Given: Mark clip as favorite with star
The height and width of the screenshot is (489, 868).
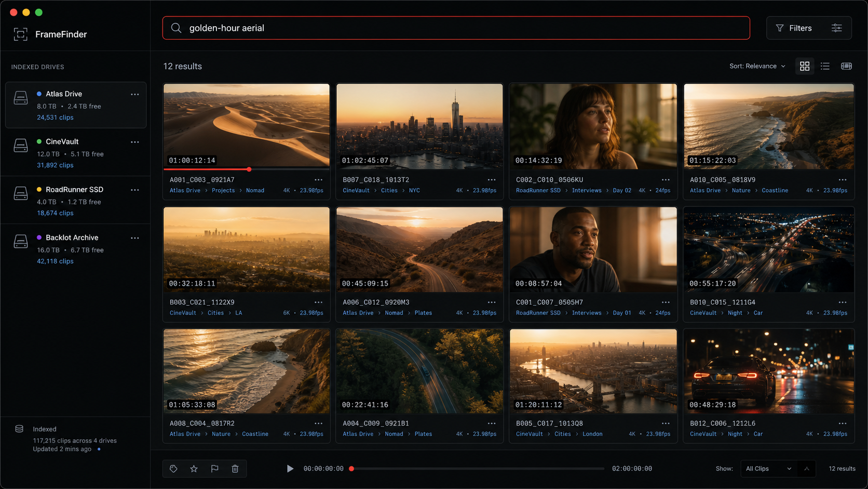Looking at the screenshot, I should pos(194,469).
